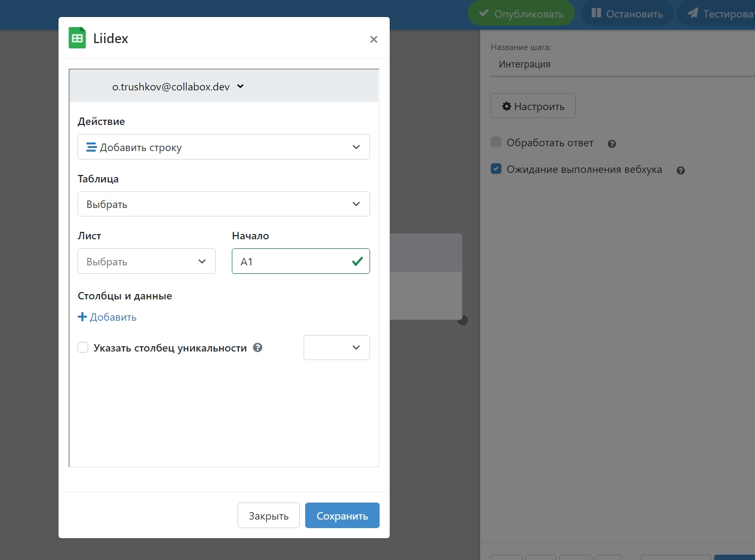Screen dimensions: 755x560
Task: Click help icon next to Обработать ответ
Action: click(611, 144)
